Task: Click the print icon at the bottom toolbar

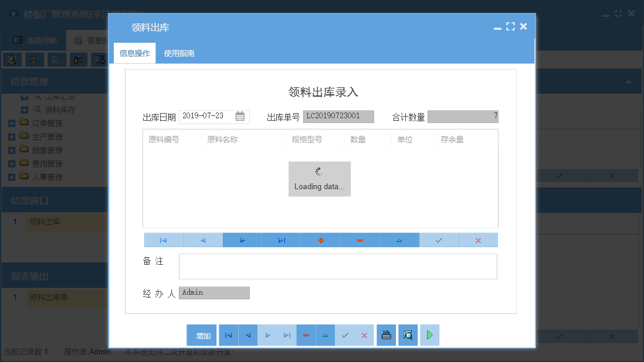Action: 386,334
